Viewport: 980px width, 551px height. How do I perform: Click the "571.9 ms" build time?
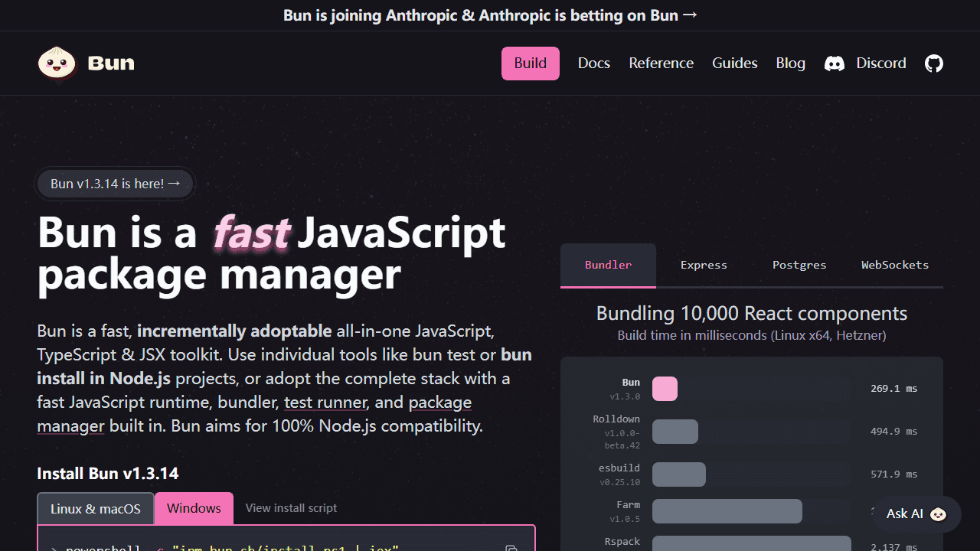(x=893, y=474)
